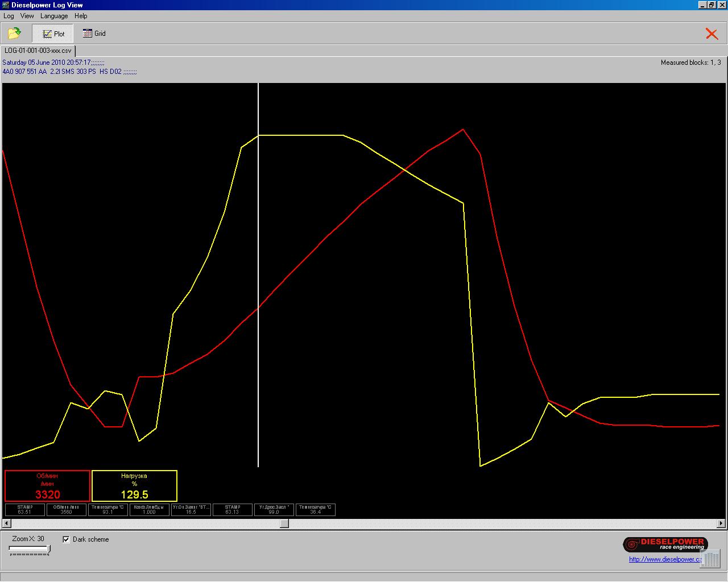This screenshot has height=582, width=728.
Task: Click the scrollbar's right arrow
Action: click(x=722, y=523)
